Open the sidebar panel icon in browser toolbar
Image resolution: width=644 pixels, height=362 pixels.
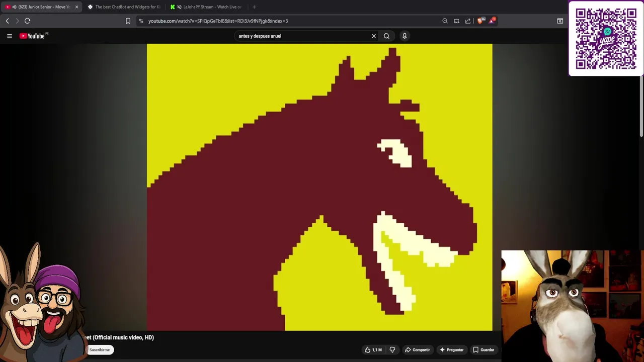(560, 21)
